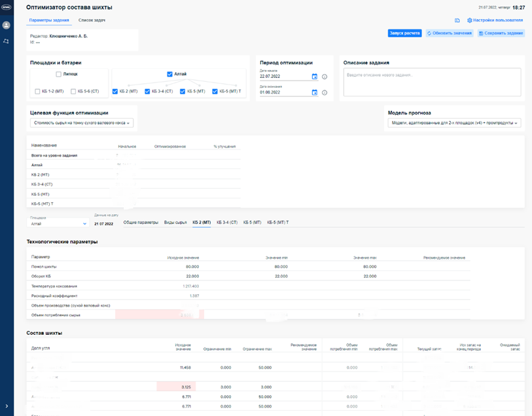
Task: Open Настройки пользователя settings
Action: (495, 20)
